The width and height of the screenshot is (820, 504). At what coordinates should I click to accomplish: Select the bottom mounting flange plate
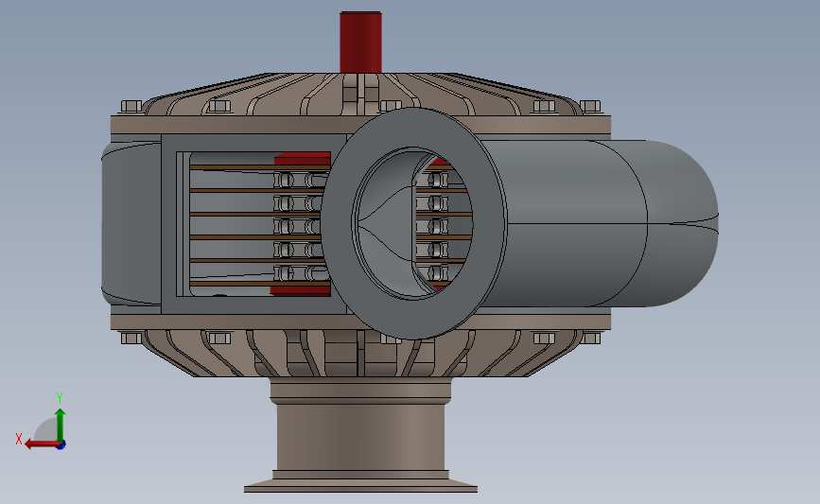tap(361, 486)
